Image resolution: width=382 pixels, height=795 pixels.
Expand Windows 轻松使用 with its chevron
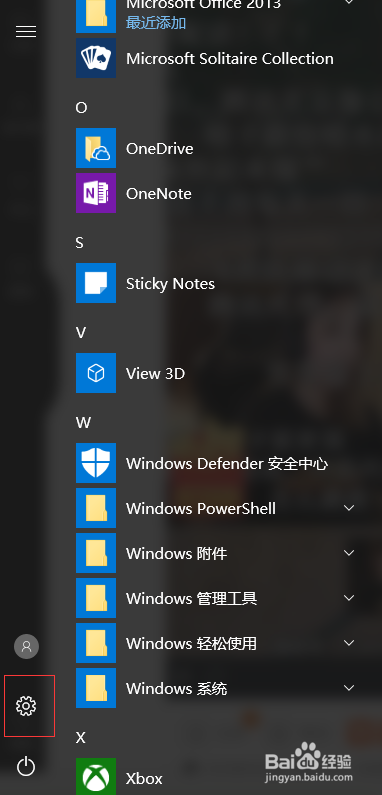tap(349, 643)
